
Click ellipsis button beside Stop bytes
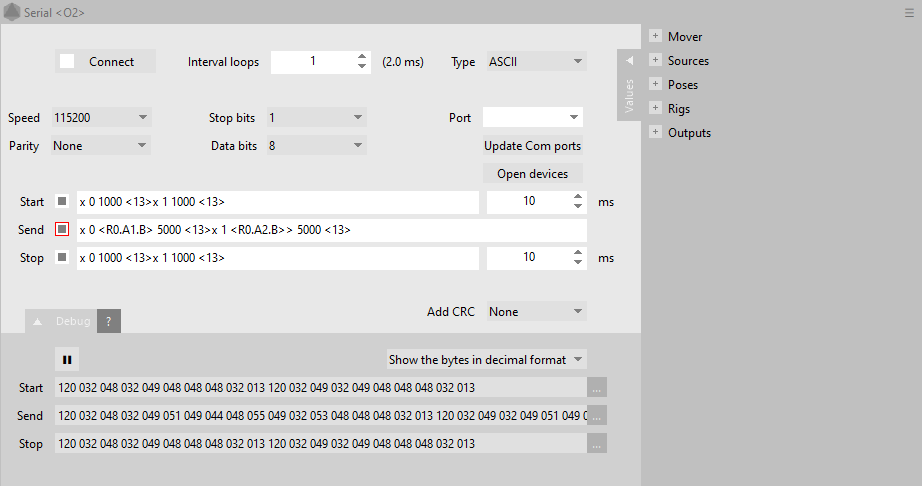point(597,444)
